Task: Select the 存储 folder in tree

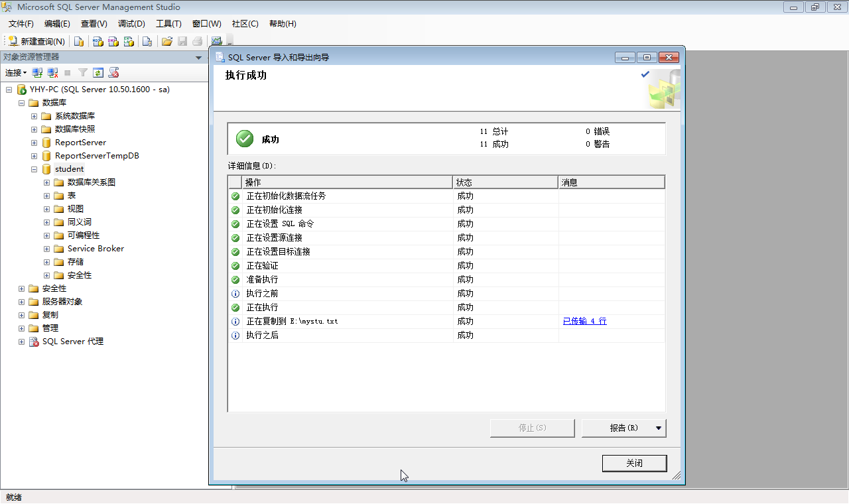Action: point(76,262)
